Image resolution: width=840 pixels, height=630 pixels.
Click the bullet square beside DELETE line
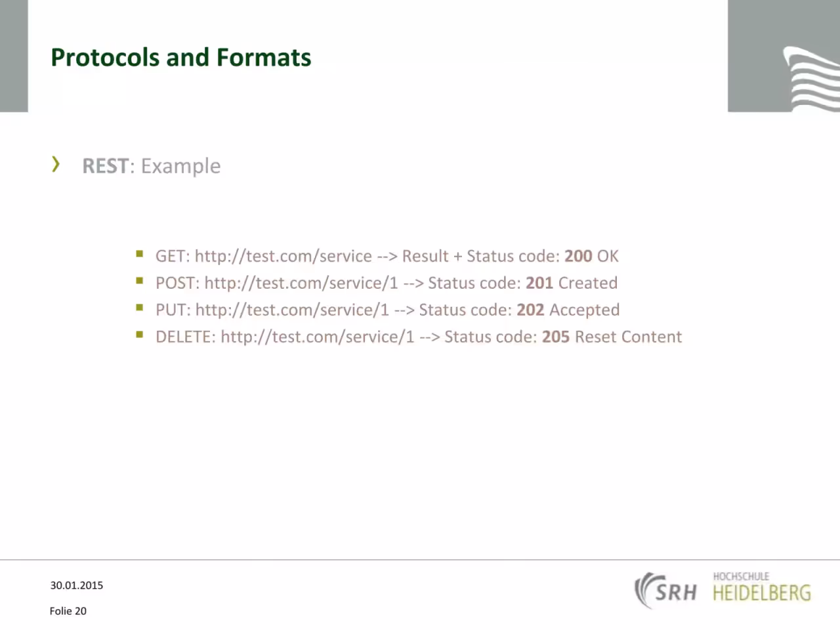139,334
